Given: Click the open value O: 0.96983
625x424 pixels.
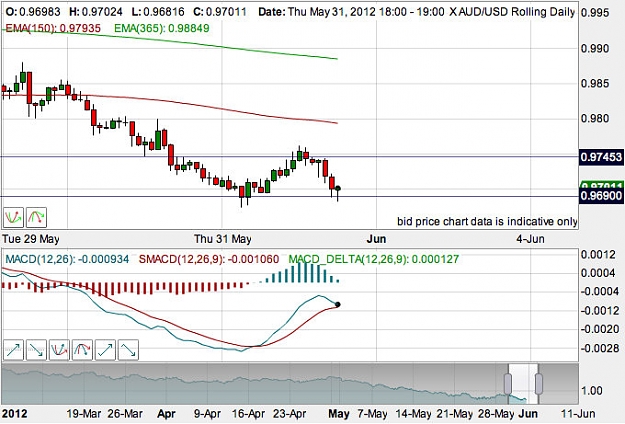Looking at the screenshot, I should [33, 12].
